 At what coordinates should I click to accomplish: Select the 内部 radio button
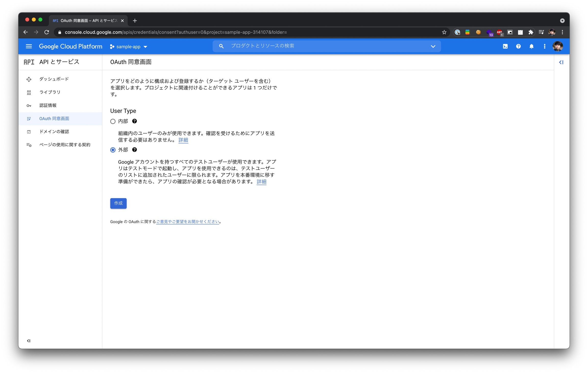113,122
